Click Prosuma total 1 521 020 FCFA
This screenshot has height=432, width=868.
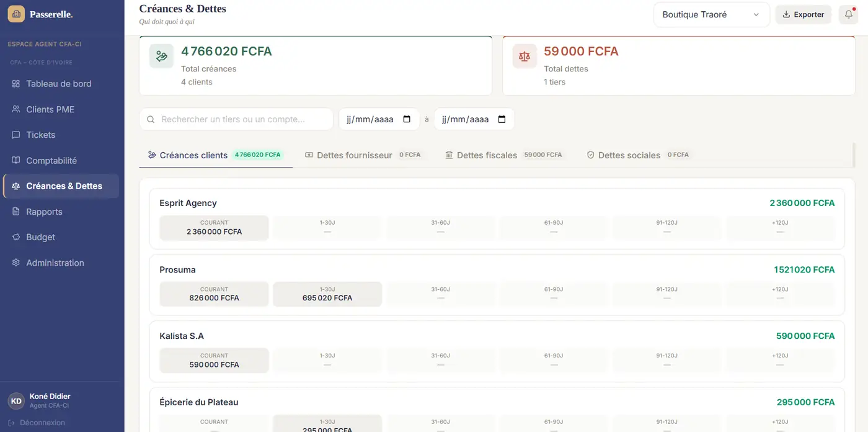pyautogui.click(x=804, y=270)
